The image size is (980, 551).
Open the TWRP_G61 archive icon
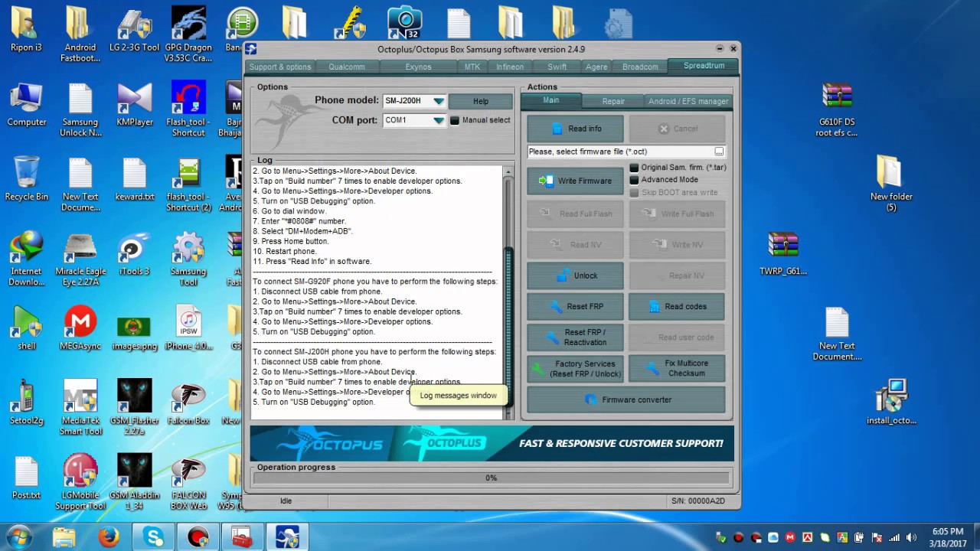(783, 253)
